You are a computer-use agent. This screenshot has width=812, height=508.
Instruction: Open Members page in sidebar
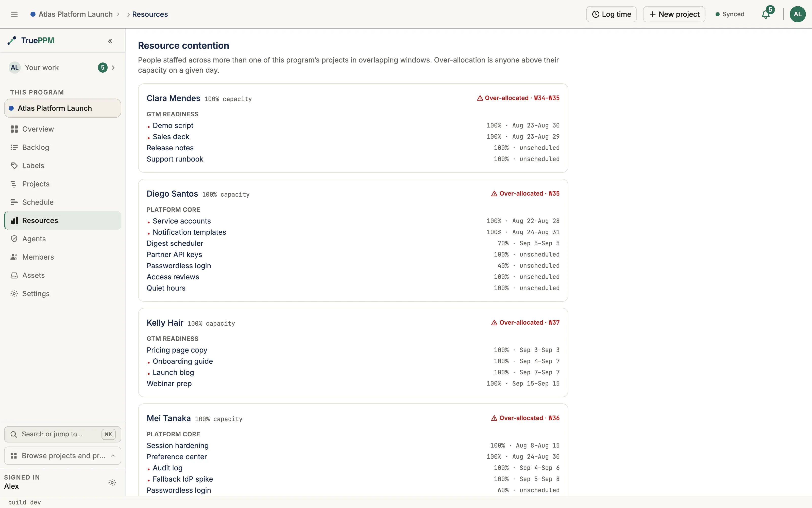click(x=63, y=257)
